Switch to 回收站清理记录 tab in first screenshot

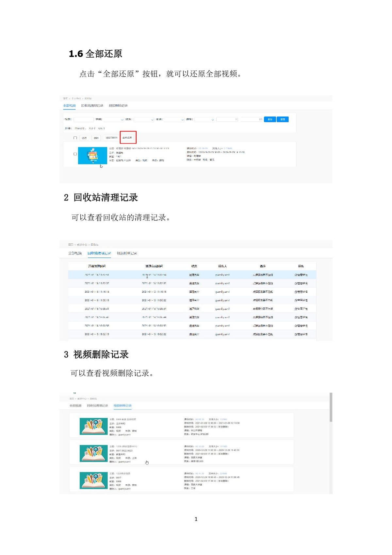[92, 106]
